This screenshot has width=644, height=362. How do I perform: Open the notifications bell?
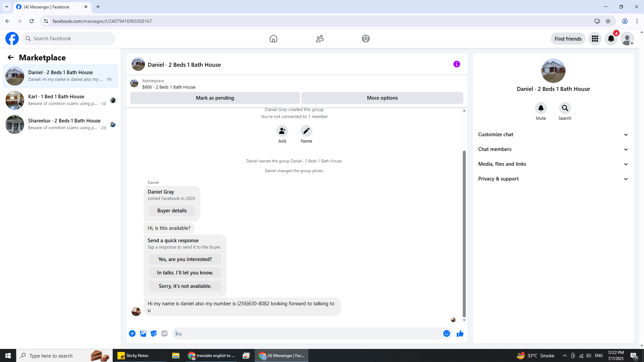pos(611,39)
